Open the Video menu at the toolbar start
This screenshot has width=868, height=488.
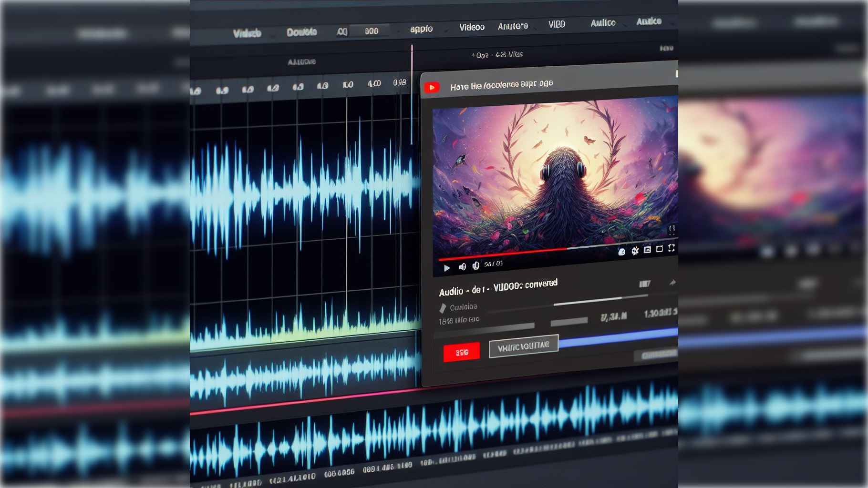pos(247,33)
